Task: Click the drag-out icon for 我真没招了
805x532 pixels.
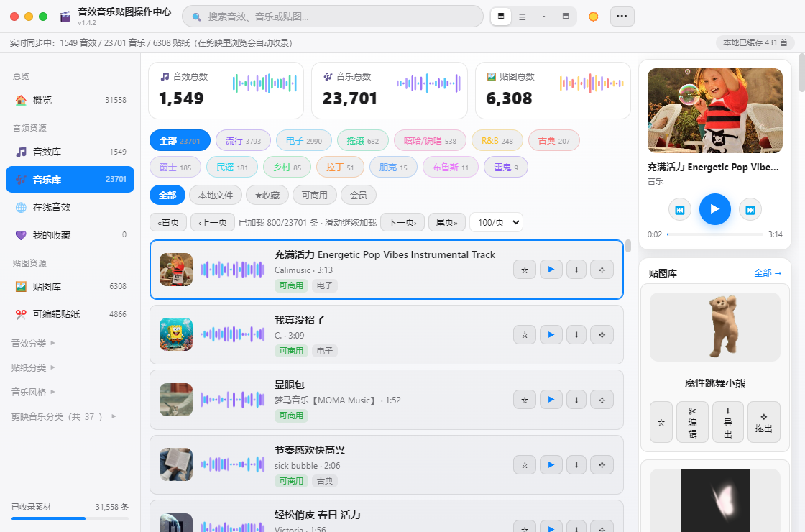Action: click(602, 335)
